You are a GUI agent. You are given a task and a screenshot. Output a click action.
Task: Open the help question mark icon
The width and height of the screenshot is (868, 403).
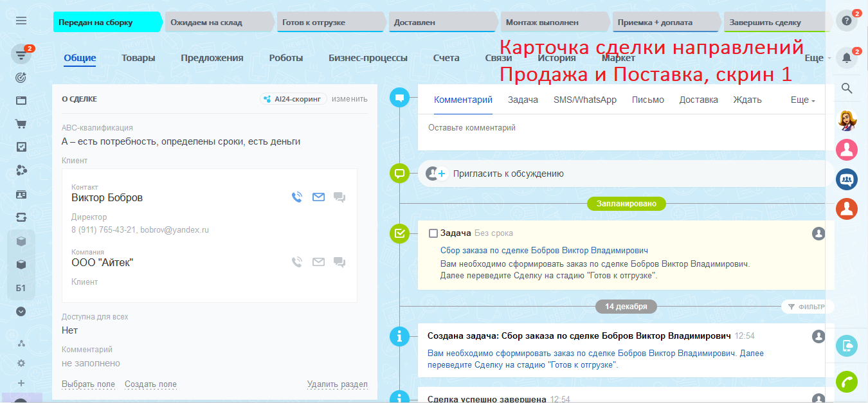pos(847,21)
